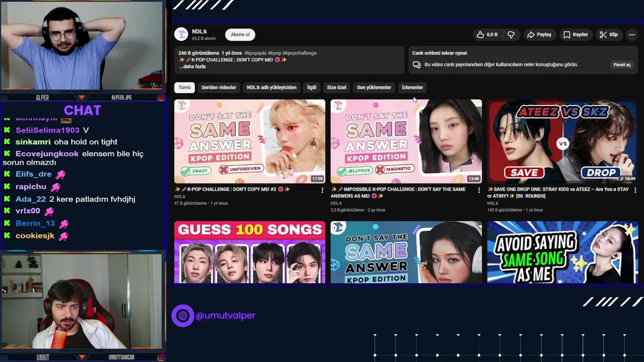Click the live chat replay bubble icon
This screenshot has width=644, height=362.
click(x=417, y=64)
